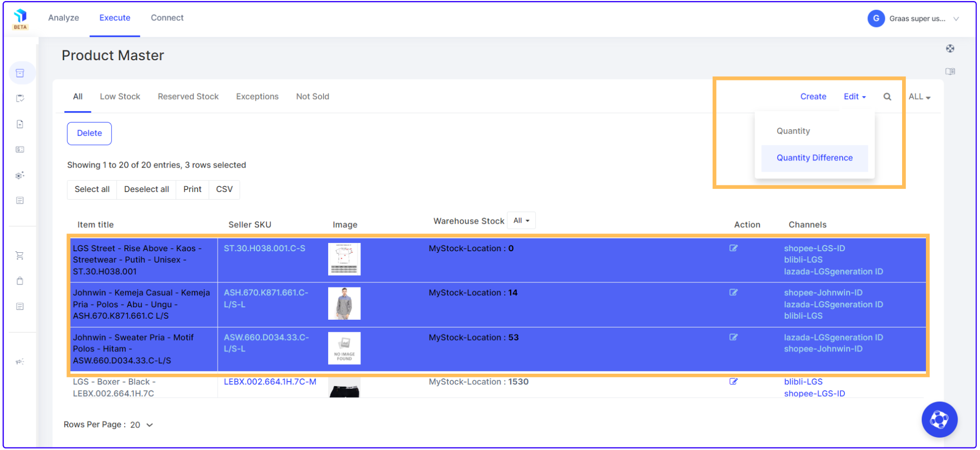This screenshot has height=450, width=980.
Task: Open the book guide icon
Action: 950,72
